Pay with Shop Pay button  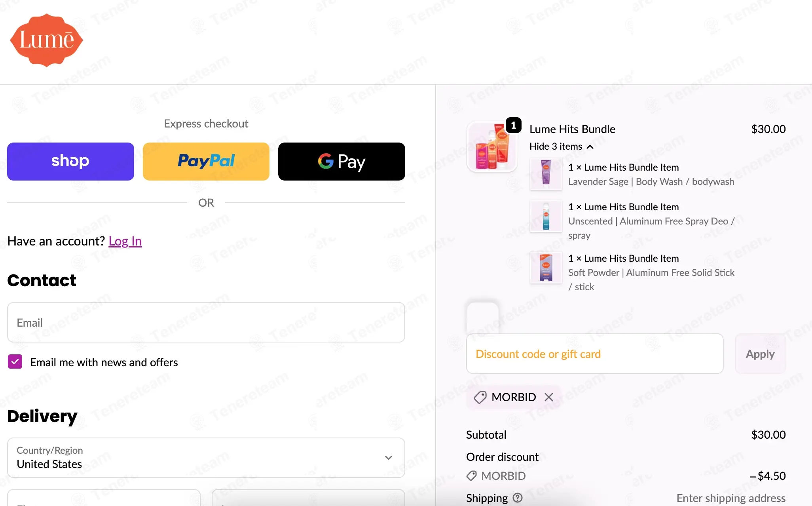(70, 162)
